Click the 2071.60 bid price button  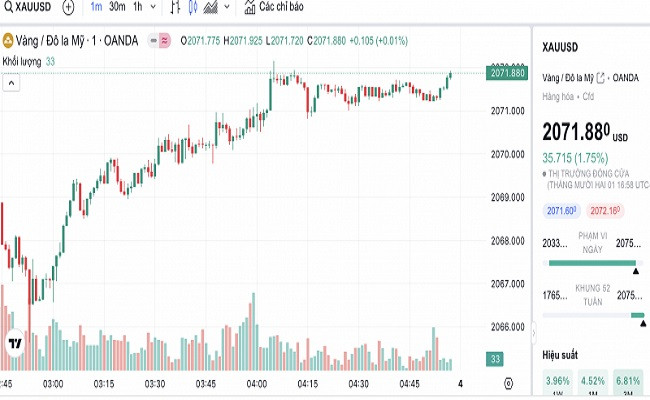click(x=561, y=211)
